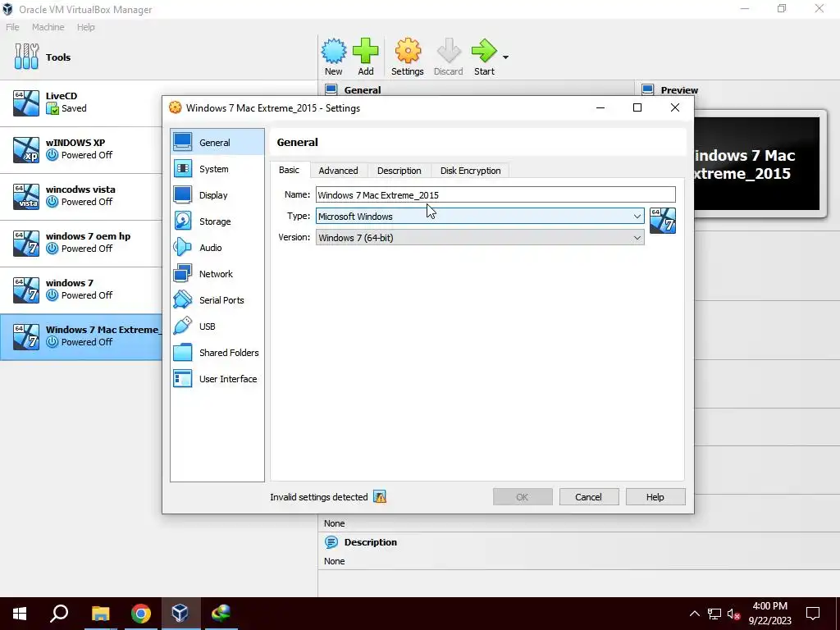Open the General settings category
This screenshot has width=840, height=630.
[x=217, y=143]
